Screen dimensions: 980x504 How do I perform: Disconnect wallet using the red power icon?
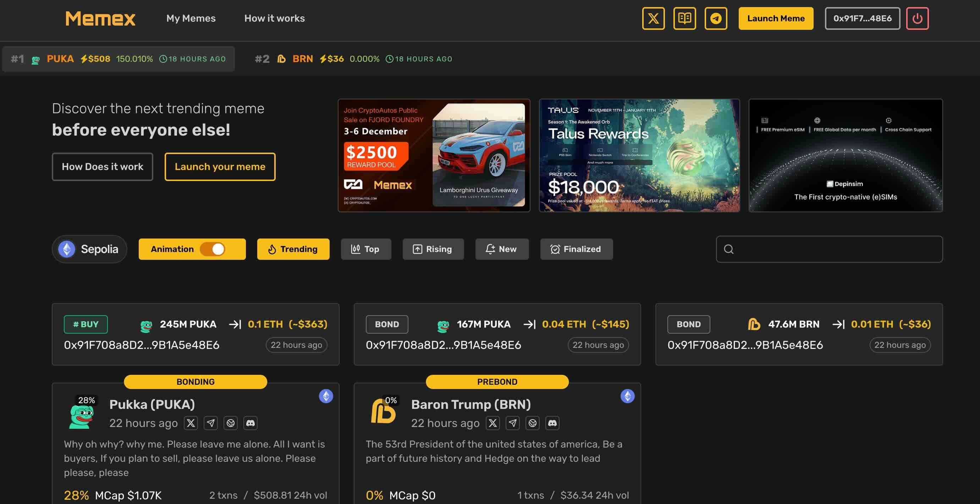pyautogui.click(x=917, y=18)
